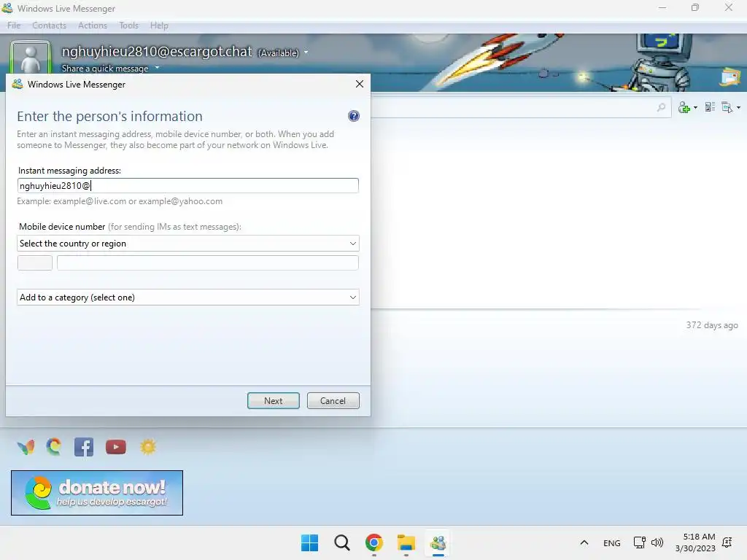Image resolution: width=747 pixels, height=560 pixels.
Task: Click the contact list layout icon
Action: pyautogui.click(x=710, y=107)
